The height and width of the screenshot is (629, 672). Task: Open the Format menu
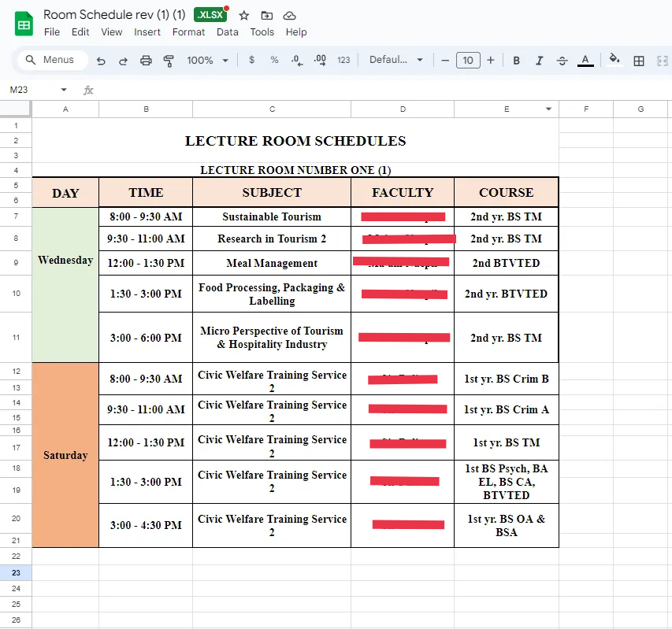pyautogui.click(x=188, y=32)
